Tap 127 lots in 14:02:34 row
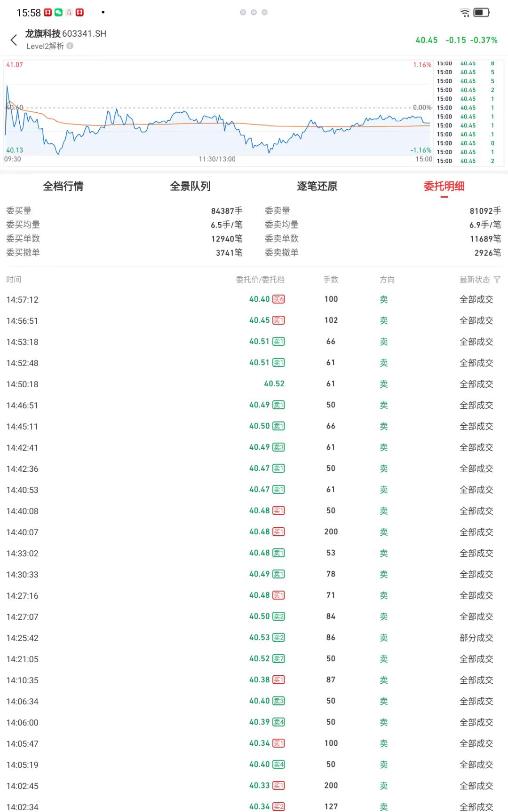Image resolution: width=508 pixels, height=812 pixels. click(x=331, y=806)
